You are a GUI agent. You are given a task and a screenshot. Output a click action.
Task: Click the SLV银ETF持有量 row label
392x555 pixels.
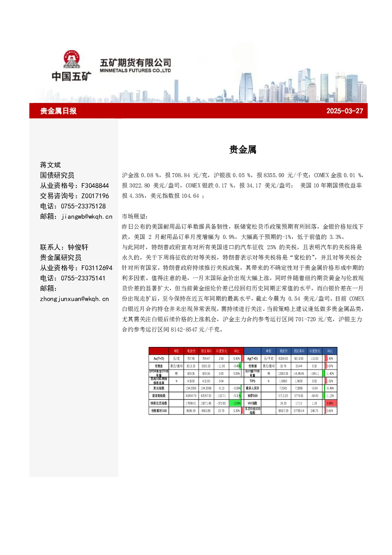tap(253, 373)
